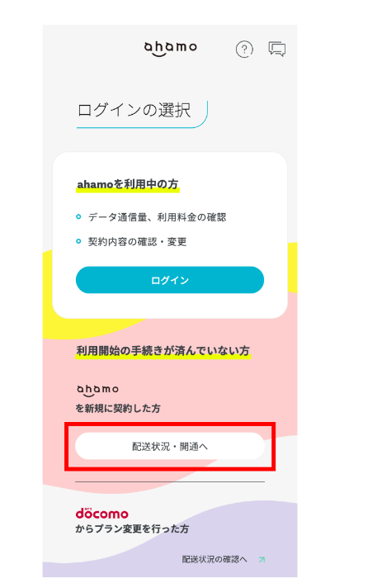This screenshot has width=382, height=588.
Task: Click the を新規に契約した方 label
Action: 118,408
